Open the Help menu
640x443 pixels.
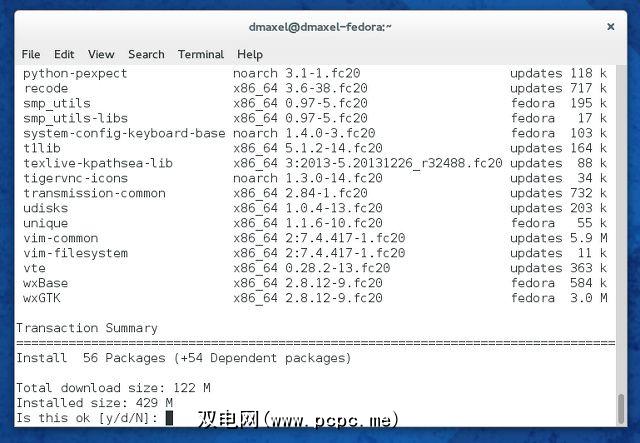tap(250, 54)
